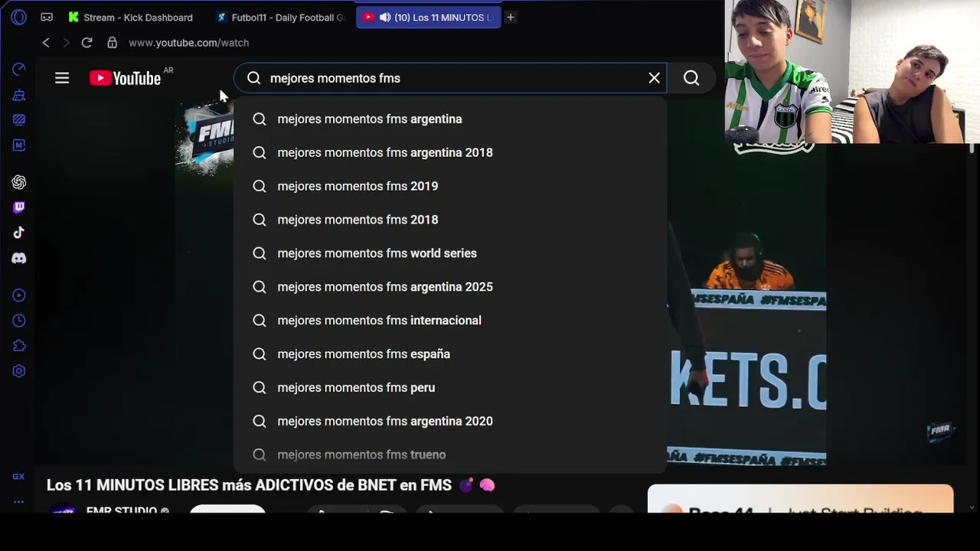Choose suggestion 'mejores momentos fms peru'

[x=450, y=387]
